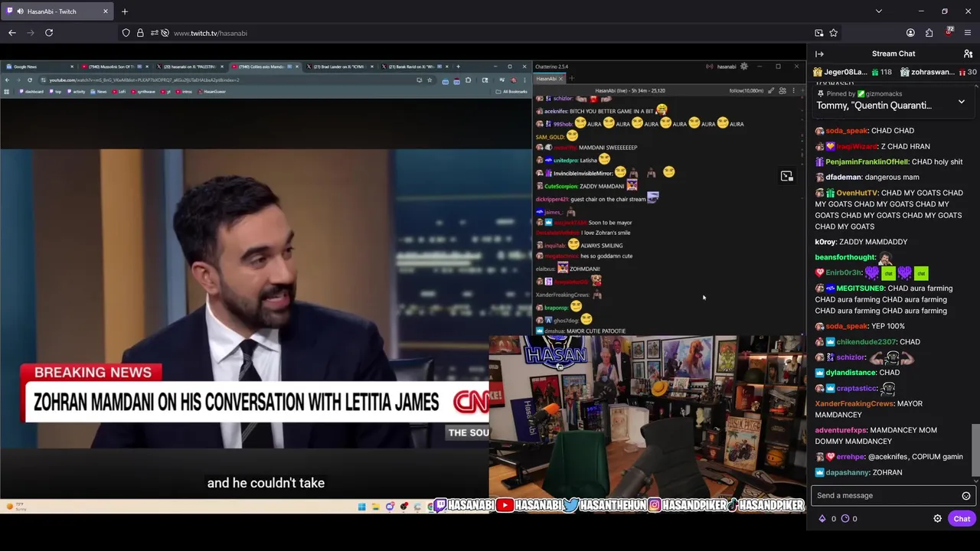Open soda_speak's profile from CHAD CHAD message
The image size is (980, 551).
(847, 131)
